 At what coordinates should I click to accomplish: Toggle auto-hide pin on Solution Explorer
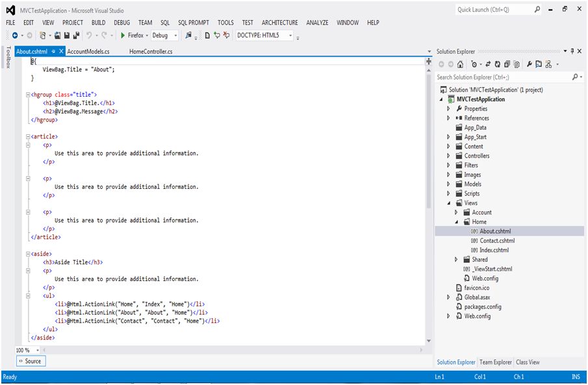pos(572,51)
